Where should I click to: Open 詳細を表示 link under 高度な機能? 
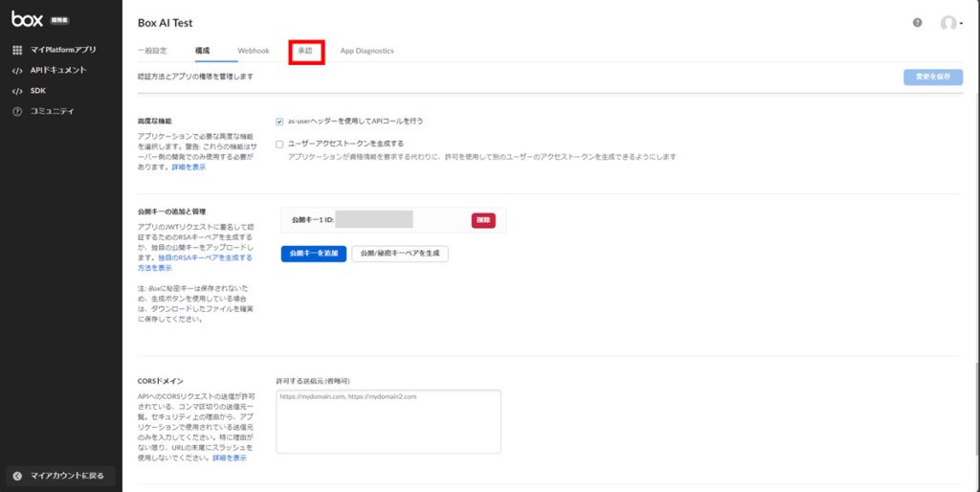[x=189, y=167]
